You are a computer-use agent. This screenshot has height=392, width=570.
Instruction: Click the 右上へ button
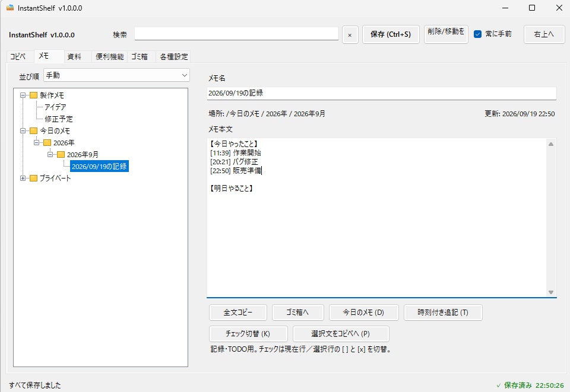[x=544, y=34]
